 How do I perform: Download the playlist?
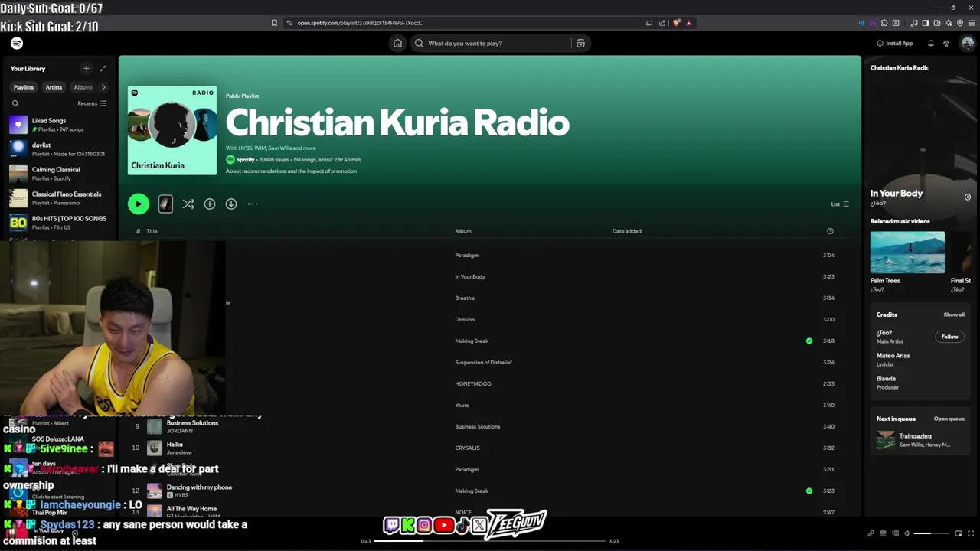click(231, 204)
